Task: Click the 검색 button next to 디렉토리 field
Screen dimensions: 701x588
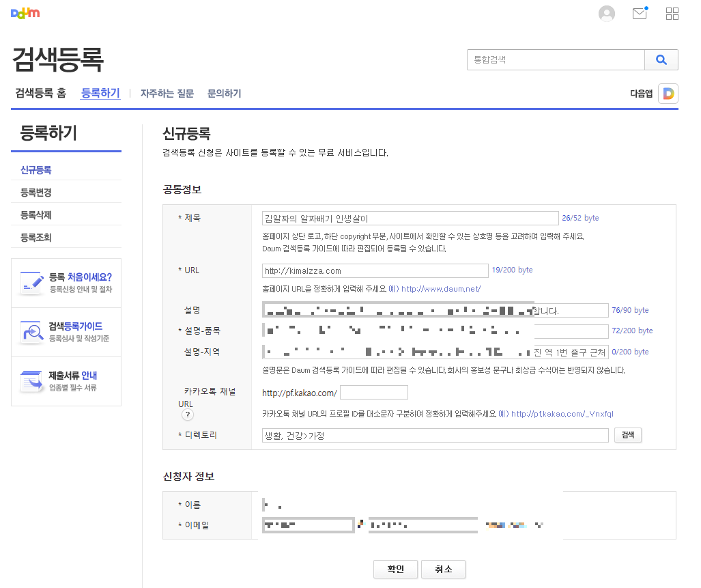Action: [627, 435]
